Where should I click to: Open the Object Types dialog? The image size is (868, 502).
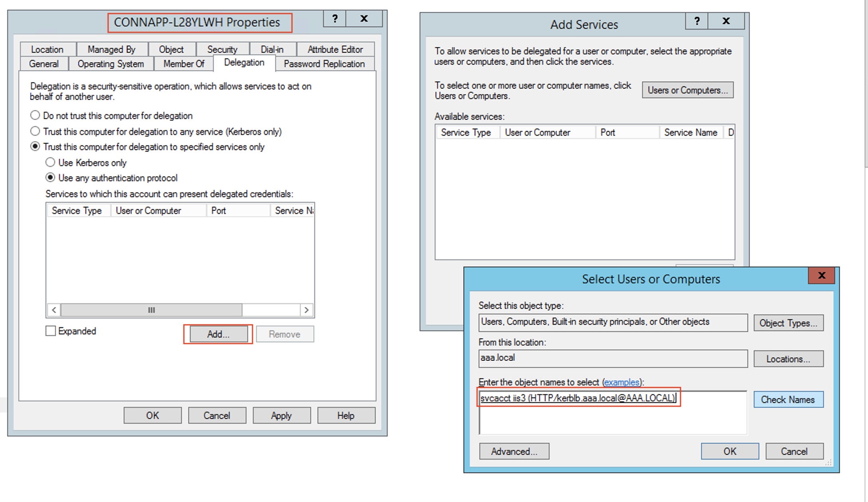click(x=788, y=323)
